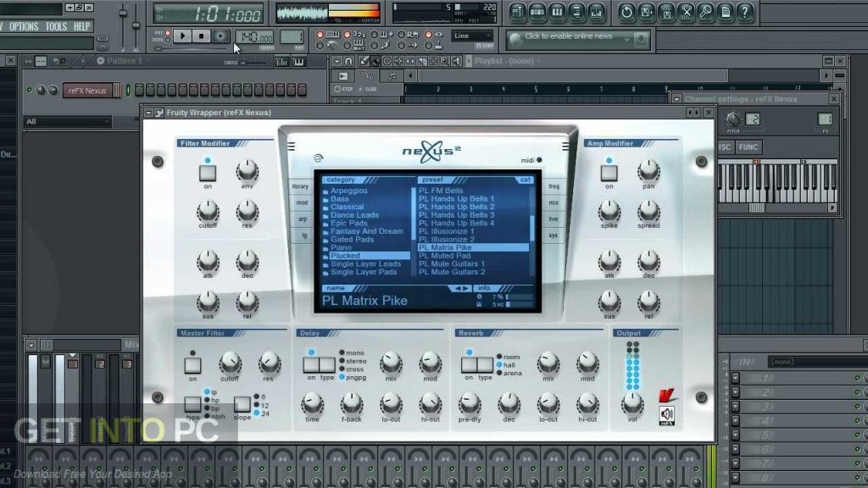Screen dimensions: 868x488
Task: Click the Filter Modifier cutoff knob
Action: click(x=208, y=211)
